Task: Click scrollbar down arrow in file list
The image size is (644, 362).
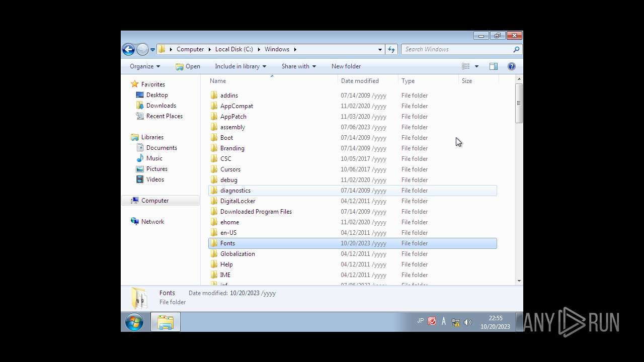Action: [519, 281]
